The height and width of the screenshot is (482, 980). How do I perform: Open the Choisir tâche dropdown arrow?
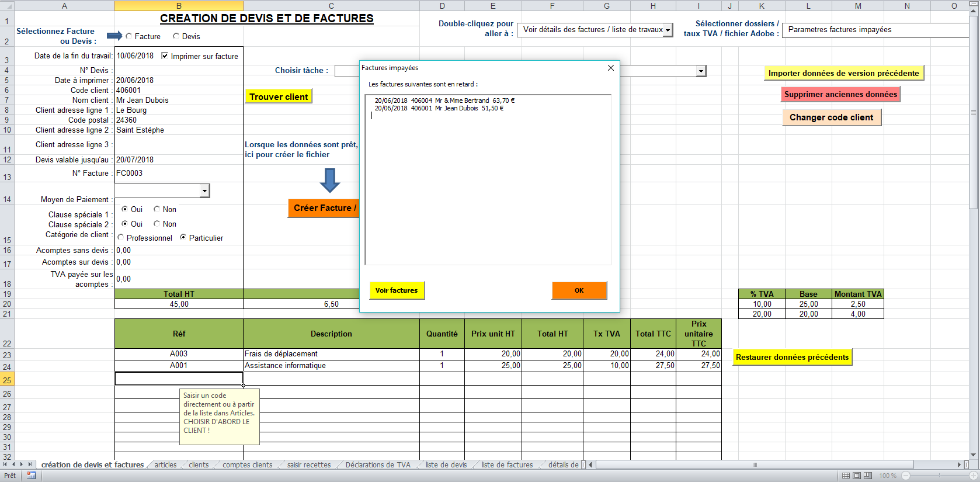coord(701,71)
